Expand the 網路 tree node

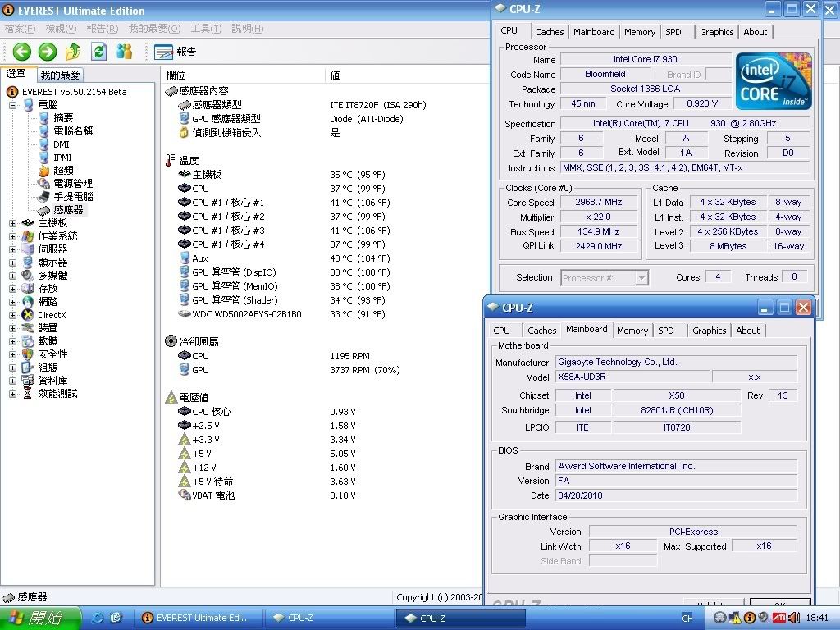click(x=12, y=302)
